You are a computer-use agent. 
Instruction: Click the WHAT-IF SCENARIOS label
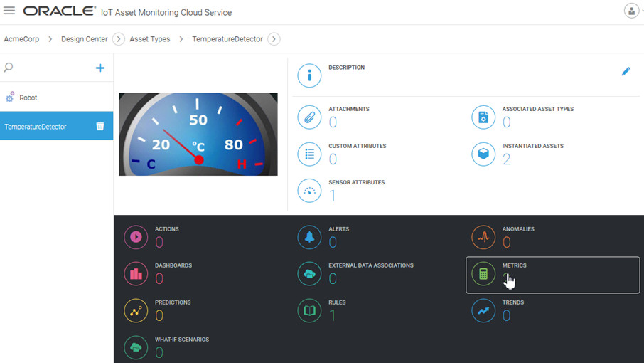pyautogui.click(x=181, y=340)
